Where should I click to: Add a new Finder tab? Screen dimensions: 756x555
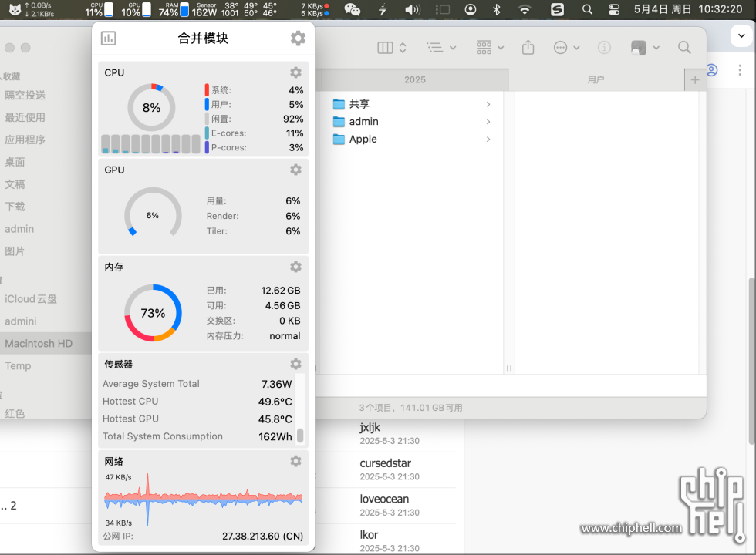(x=695, y=80)
